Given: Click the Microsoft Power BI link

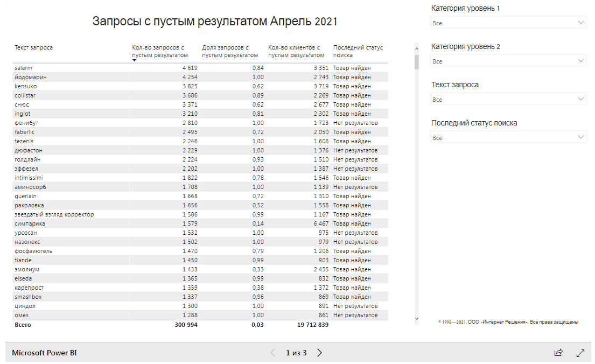Looking at the screenshot, I should point(44,353).
